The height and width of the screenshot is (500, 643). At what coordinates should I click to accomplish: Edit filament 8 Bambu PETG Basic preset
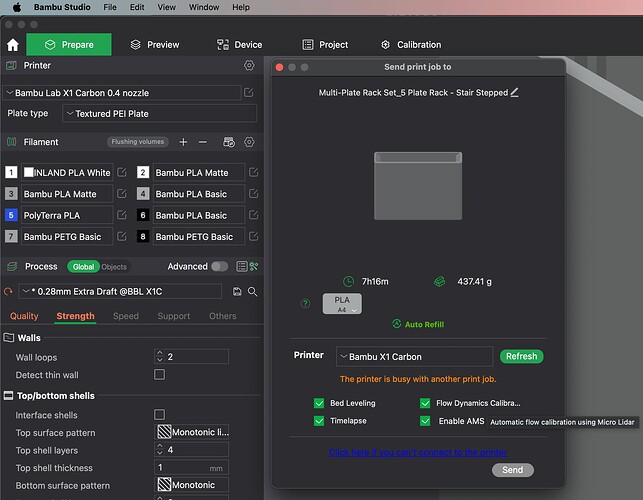pos(253,236)
